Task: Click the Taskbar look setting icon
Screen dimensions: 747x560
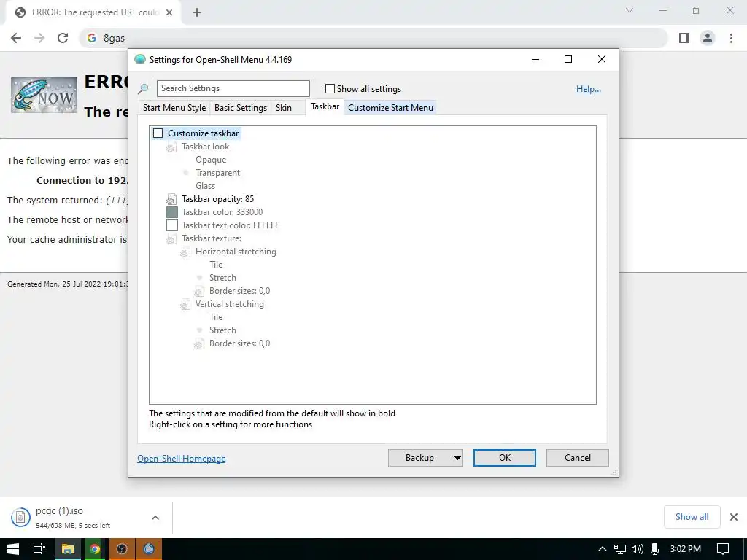Action: [x=171, y=147]
